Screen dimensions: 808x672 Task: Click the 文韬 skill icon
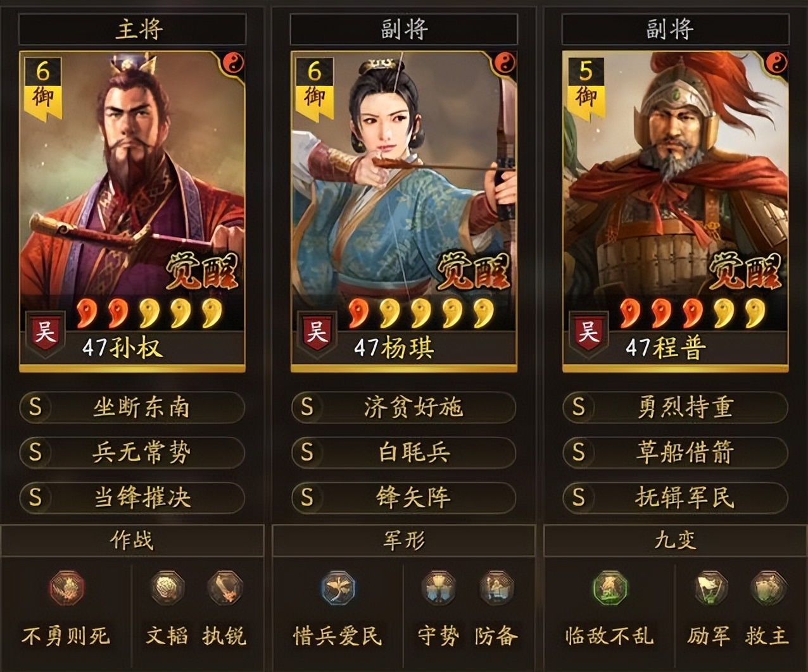click(x=167, y=588)
